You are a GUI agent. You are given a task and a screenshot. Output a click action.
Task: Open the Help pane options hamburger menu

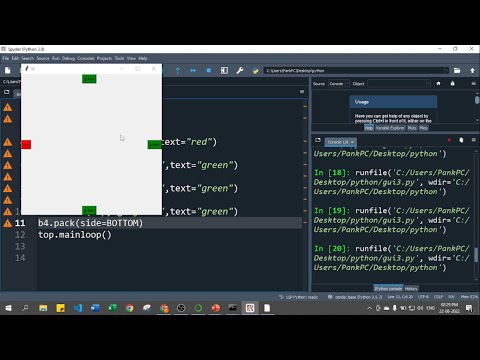[473, 83]
